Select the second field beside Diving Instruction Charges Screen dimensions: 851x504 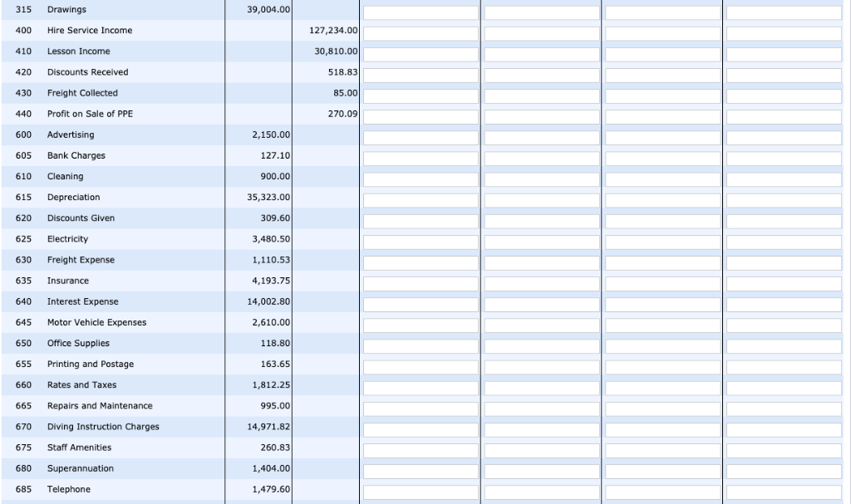click(x=539, y=428)
